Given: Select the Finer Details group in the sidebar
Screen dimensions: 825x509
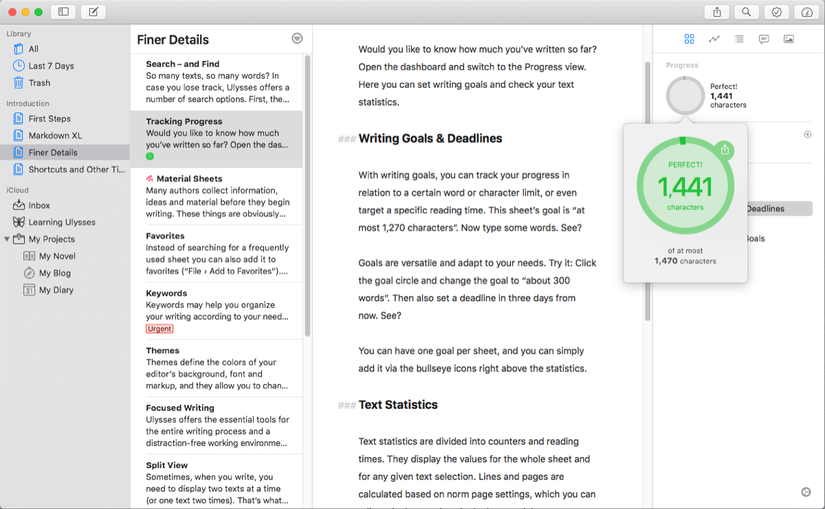Looking at the screenshot, I should tap(65, 152).
